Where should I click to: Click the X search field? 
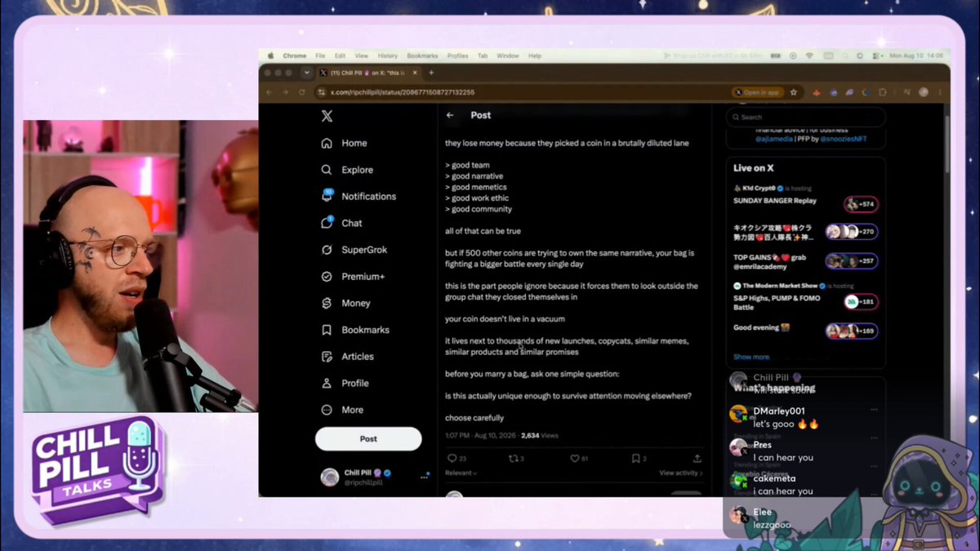(806, 117)
